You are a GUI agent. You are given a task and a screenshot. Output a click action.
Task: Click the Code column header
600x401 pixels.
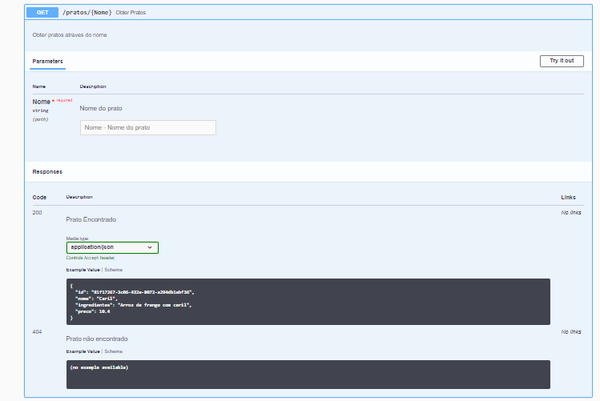[39, 197]
